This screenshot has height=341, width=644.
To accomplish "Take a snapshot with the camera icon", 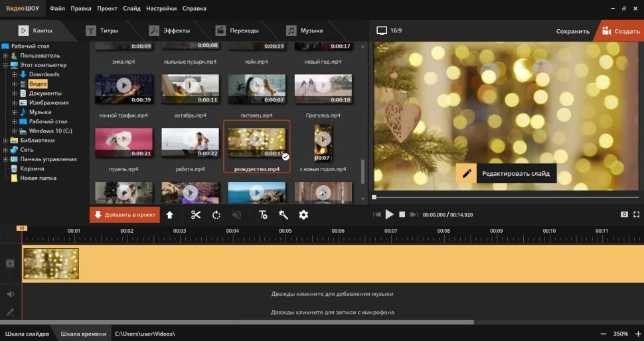I will tap(624, 215).
